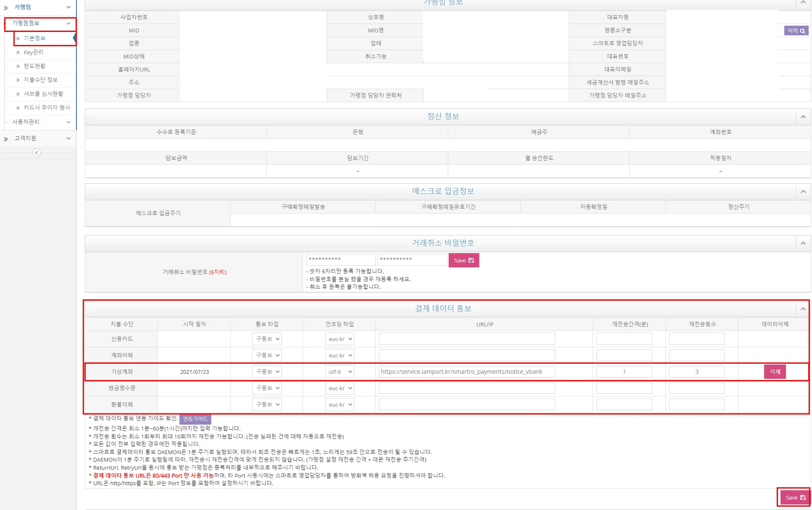
Task: Open 지불수단 정보 menu item
Action: [x=40, y=80]
